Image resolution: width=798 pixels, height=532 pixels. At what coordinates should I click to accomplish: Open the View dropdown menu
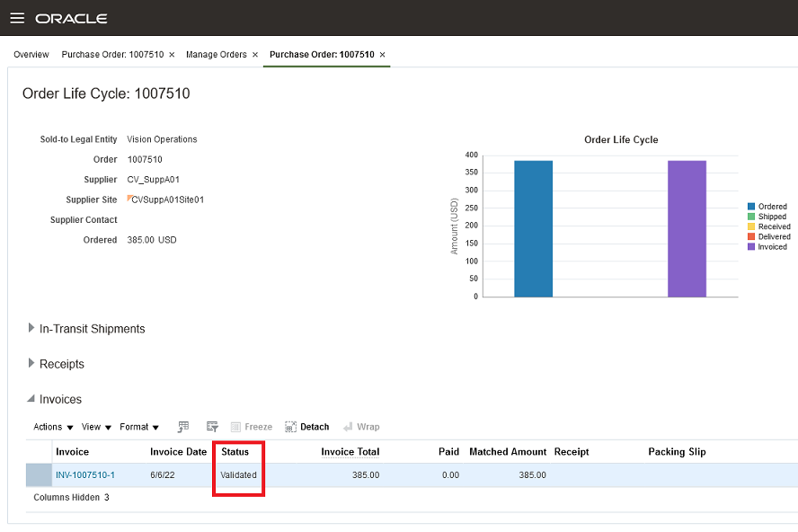pyautogui.click(x=96, y=427)
